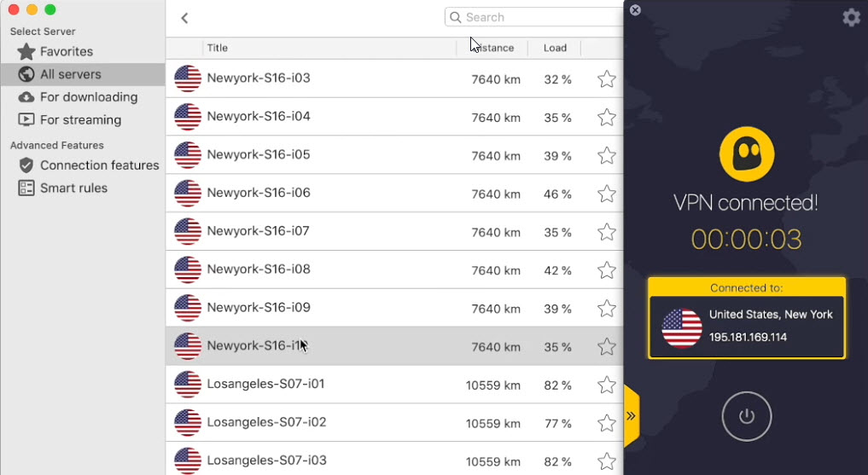This screenshot has height=475, width=868.
Task: Click the shield icon for Connection features
Action: coord(26,165)
